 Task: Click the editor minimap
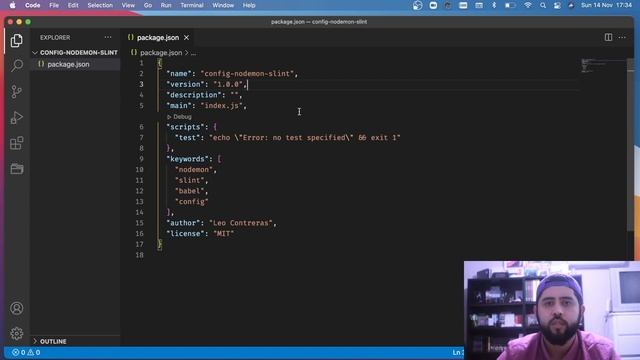point(602,66)
